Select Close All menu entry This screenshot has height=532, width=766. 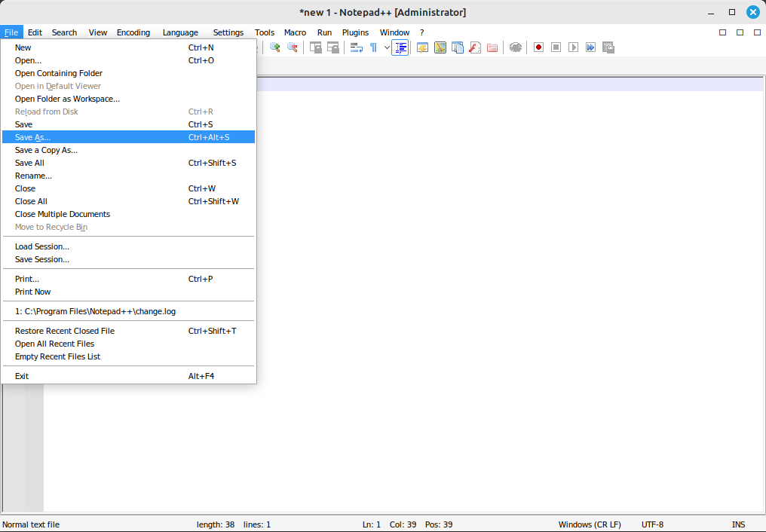(128, 201)
